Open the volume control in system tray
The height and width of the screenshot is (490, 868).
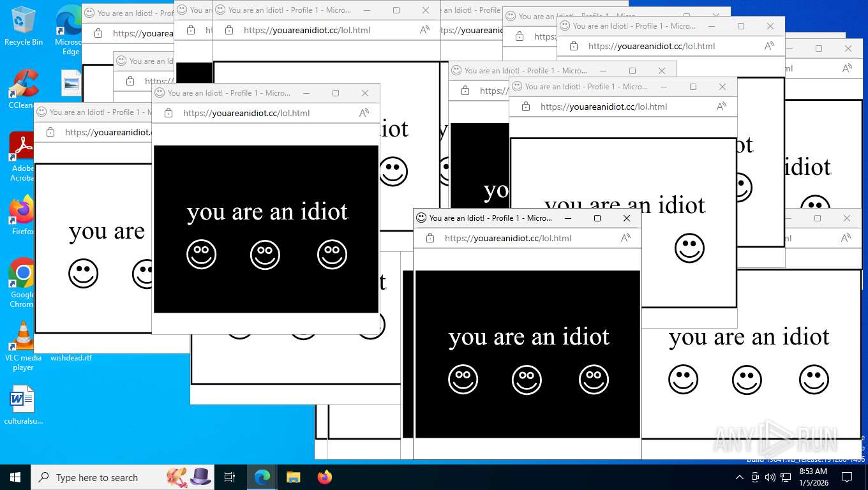point(770,477)
